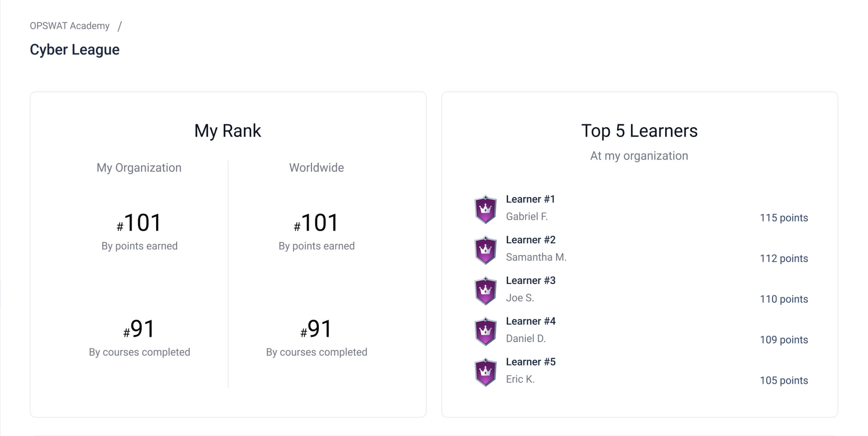Click the Cyber League page heading
The height and width of the screenshot is (436, 868).
75,50
